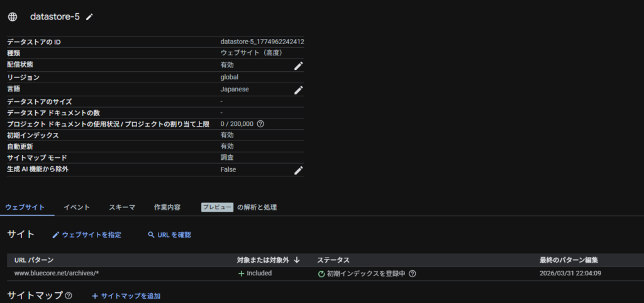
Task: Click the URL を確認 button
Action: (169, 234)
